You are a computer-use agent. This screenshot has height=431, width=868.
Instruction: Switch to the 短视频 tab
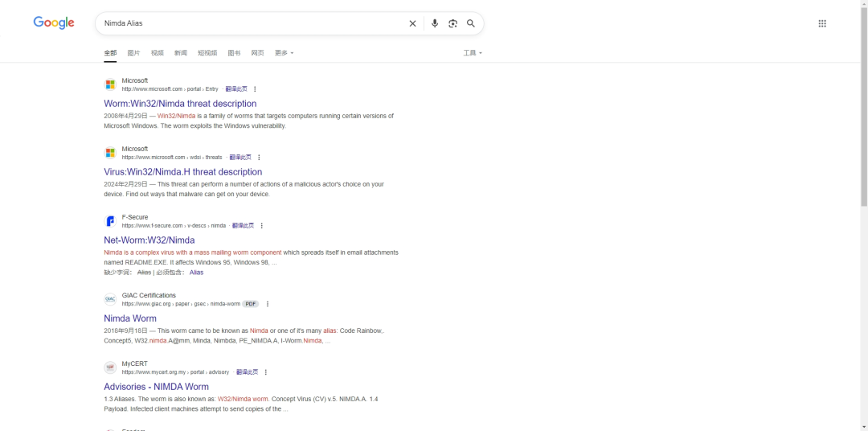pyautogui.click(x=207, y=53)
